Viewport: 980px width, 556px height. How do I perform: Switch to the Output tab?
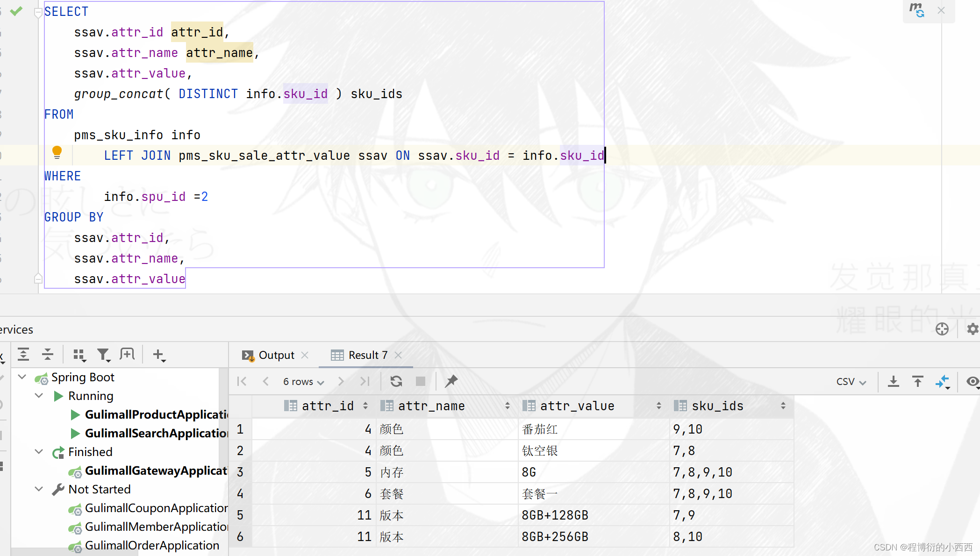(x=276, y=355)
